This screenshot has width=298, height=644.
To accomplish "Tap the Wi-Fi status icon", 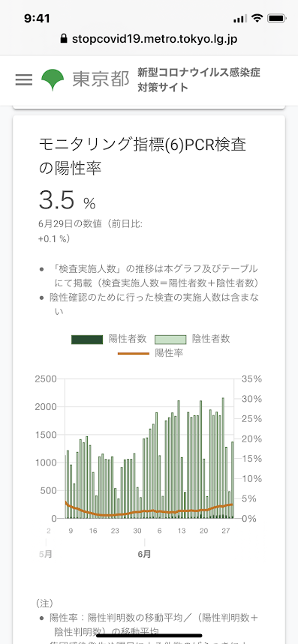I will click(x=257, y=18).
